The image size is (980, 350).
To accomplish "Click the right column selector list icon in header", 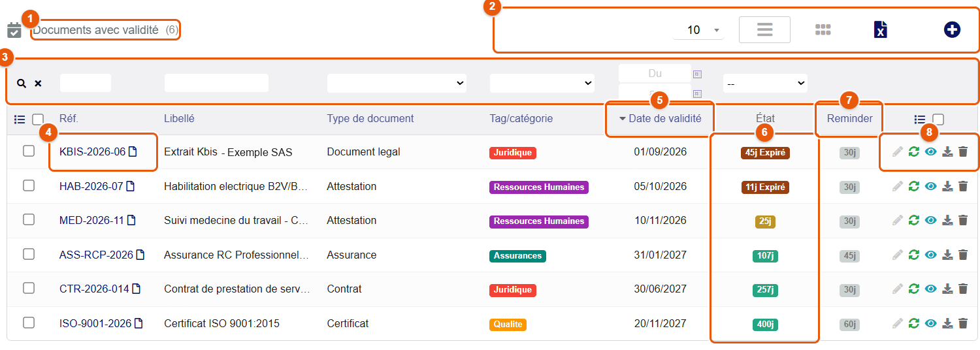I will (x=920, y=119).
